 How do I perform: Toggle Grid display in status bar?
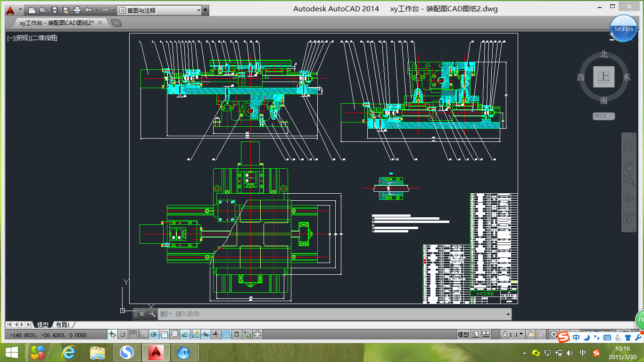[x=133, y=334]
